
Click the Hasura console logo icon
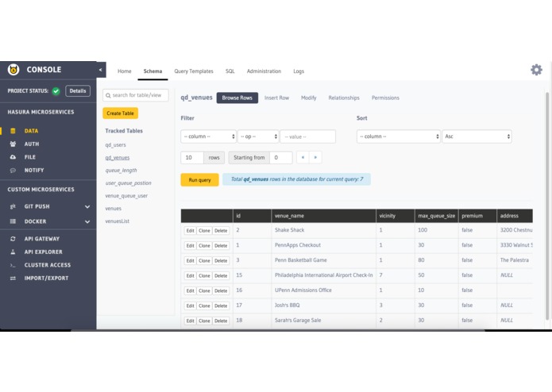(x=14, y=70)
